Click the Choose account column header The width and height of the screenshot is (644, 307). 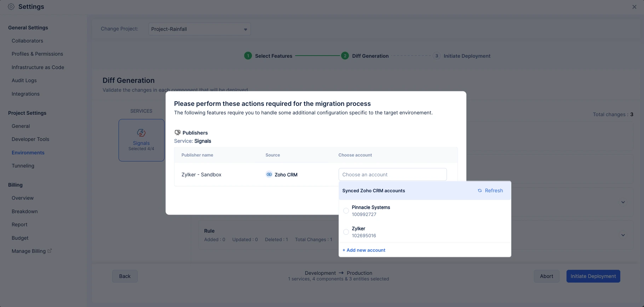[355, 155]
